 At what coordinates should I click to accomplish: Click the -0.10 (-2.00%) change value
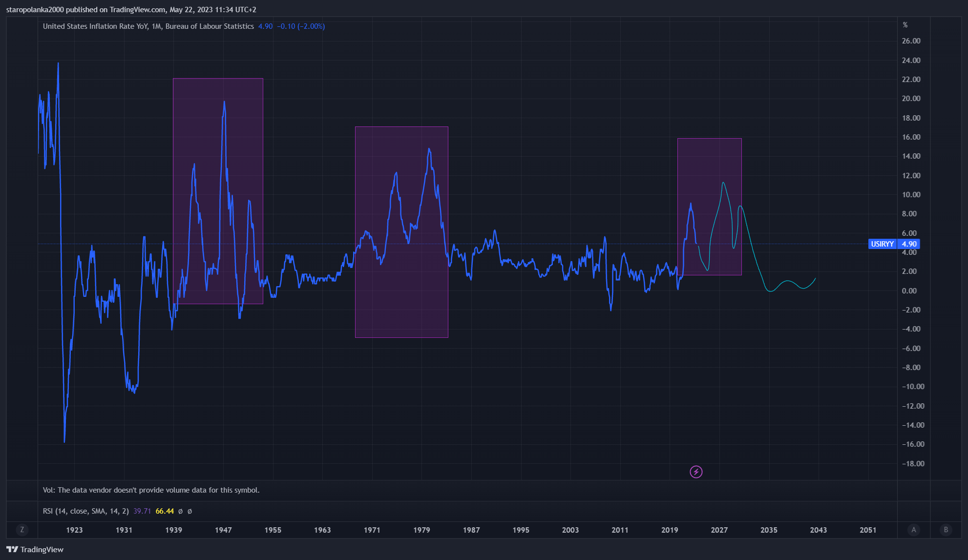301,26
